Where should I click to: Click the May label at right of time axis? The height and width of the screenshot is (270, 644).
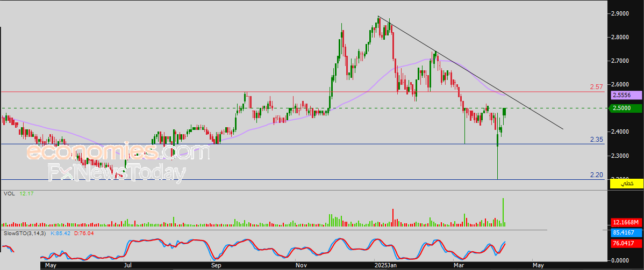[x=539, y=266]
